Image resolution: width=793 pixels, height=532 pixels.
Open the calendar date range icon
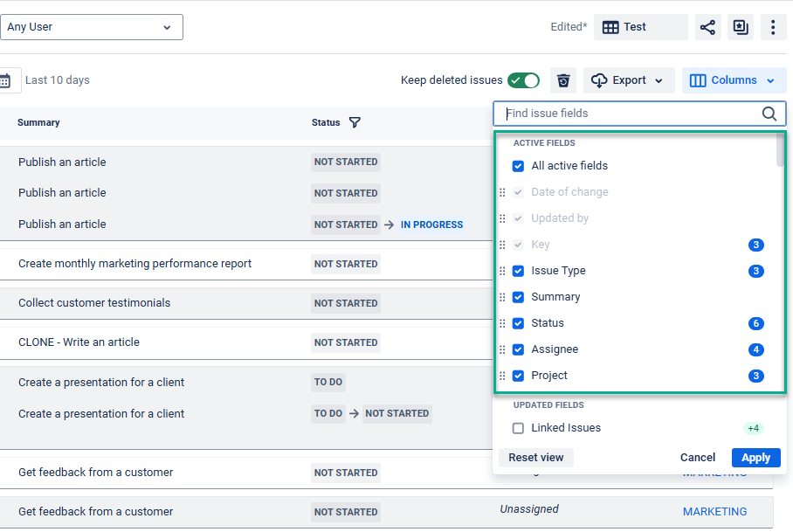(6, 80)
